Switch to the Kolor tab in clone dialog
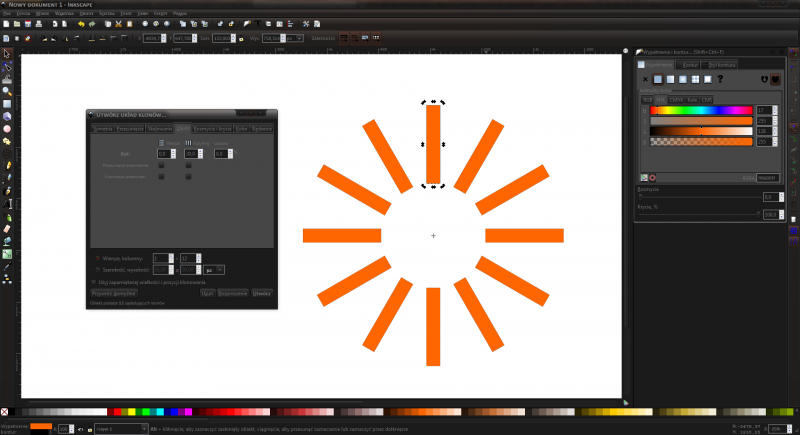The width and height of the screenshot is (800, 435). click(241, 129)
